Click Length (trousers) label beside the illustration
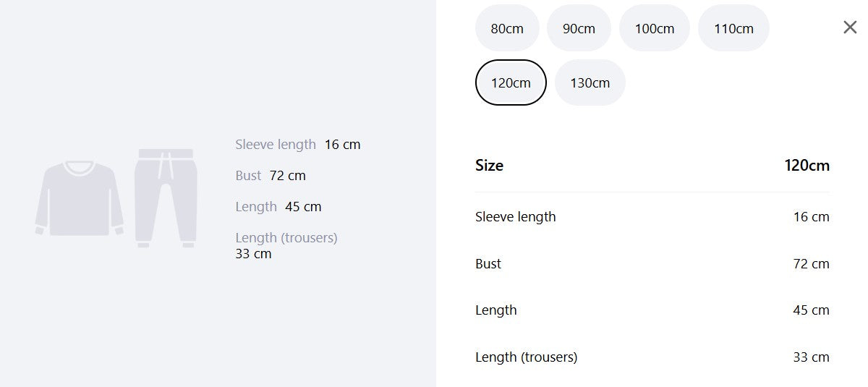The image size is (868, 387). 286,237
